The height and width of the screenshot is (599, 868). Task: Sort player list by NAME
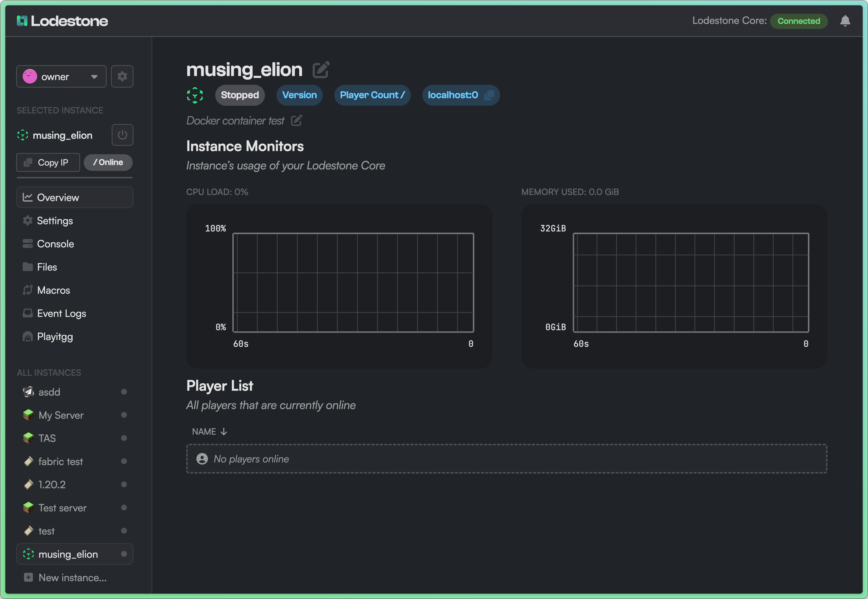pyautogui.click(x=209, y=432)
